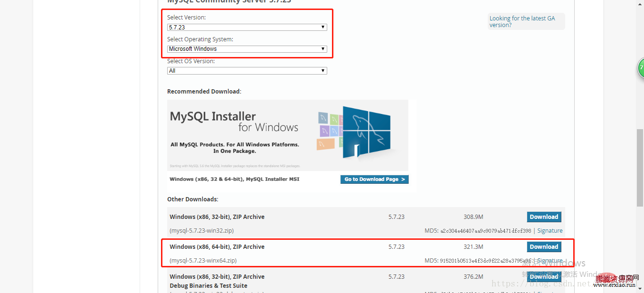Open the Select Operating System dropdown

[247, 49]
